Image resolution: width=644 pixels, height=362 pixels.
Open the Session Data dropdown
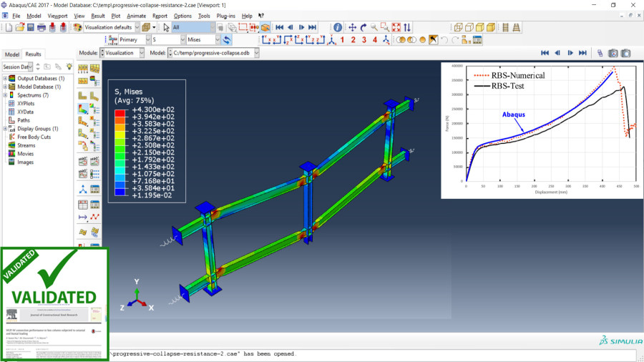click(x=17, y=67)
